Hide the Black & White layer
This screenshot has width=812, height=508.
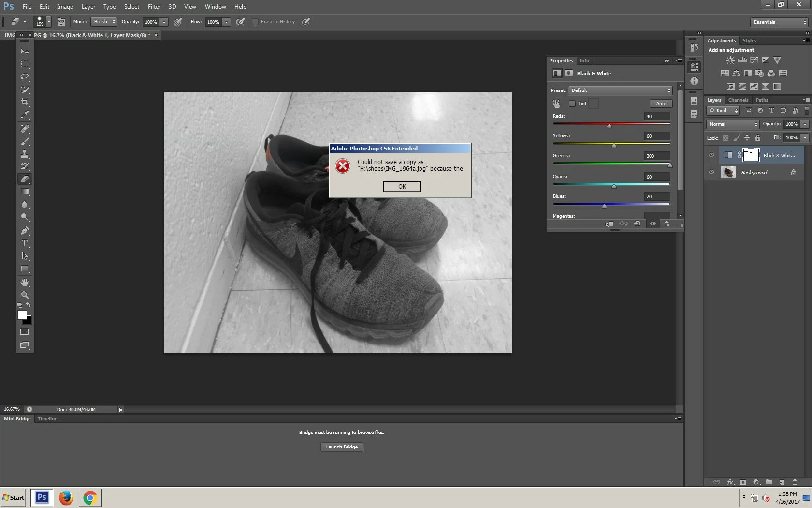pyautogui.click(x=711, y=155)
